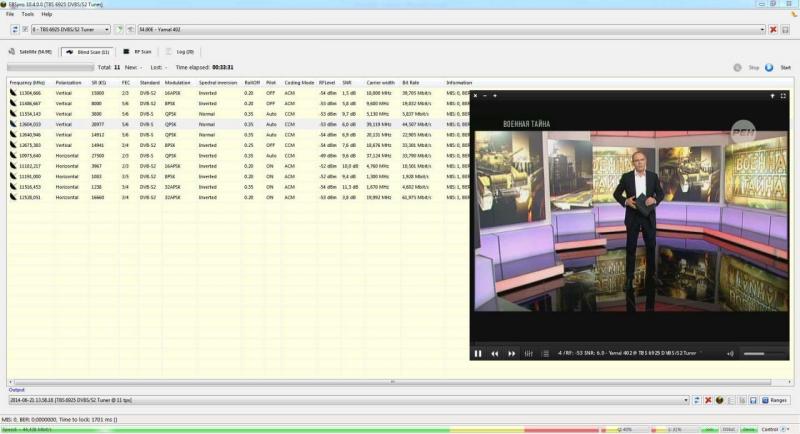
Task: Open the Tools menu
Action: pyautogui.click(x=27, y=14)
